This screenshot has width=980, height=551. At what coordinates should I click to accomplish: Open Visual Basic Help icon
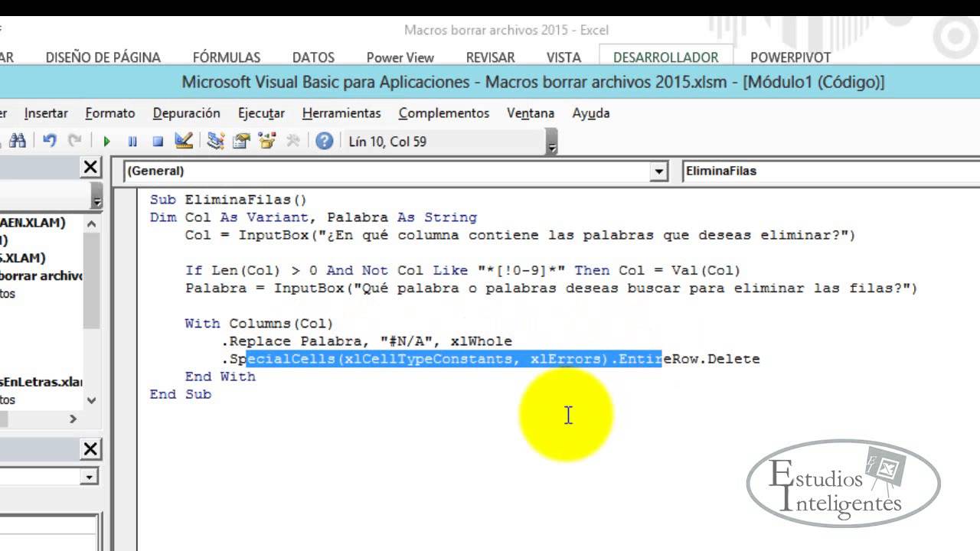[x=324, y=141]
